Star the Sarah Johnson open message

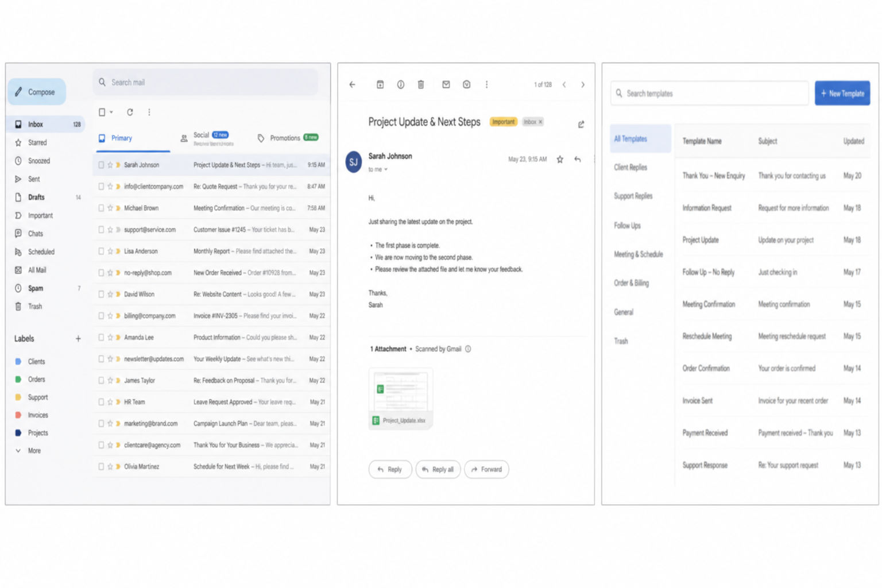(560, 160)
